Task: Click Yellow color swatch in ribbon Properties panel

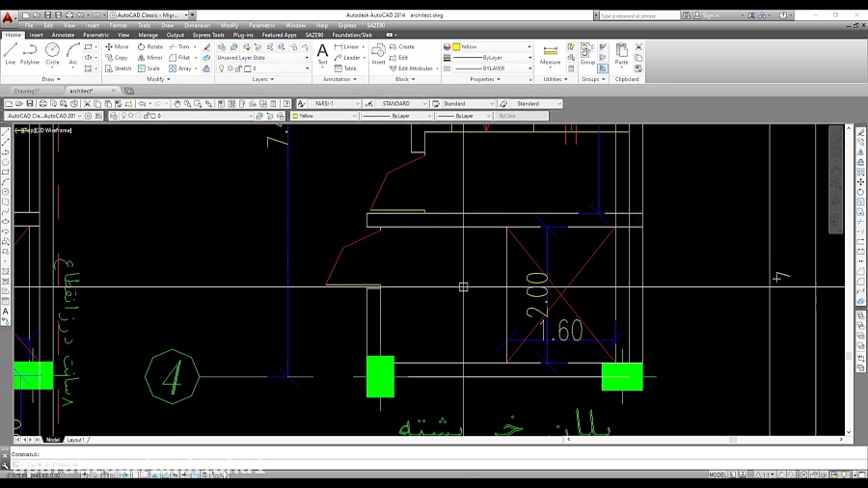Action: tap(456, 46)
